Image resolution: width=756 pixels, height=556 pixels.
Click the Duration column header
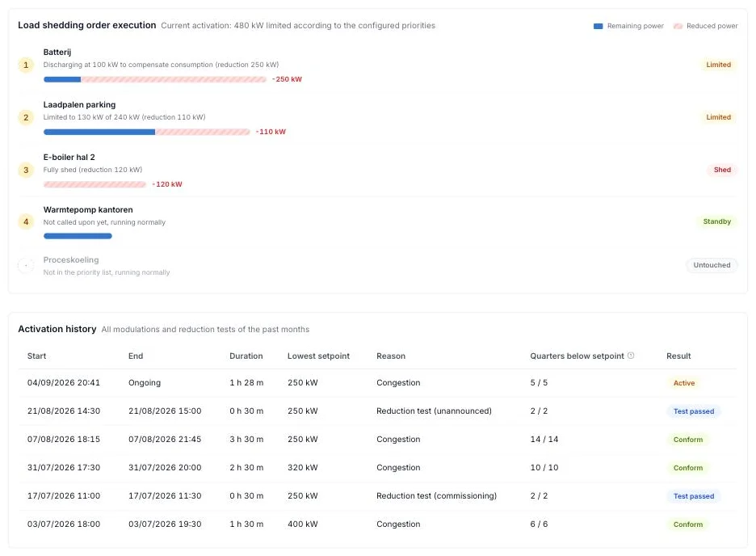(x=246, y=356)
